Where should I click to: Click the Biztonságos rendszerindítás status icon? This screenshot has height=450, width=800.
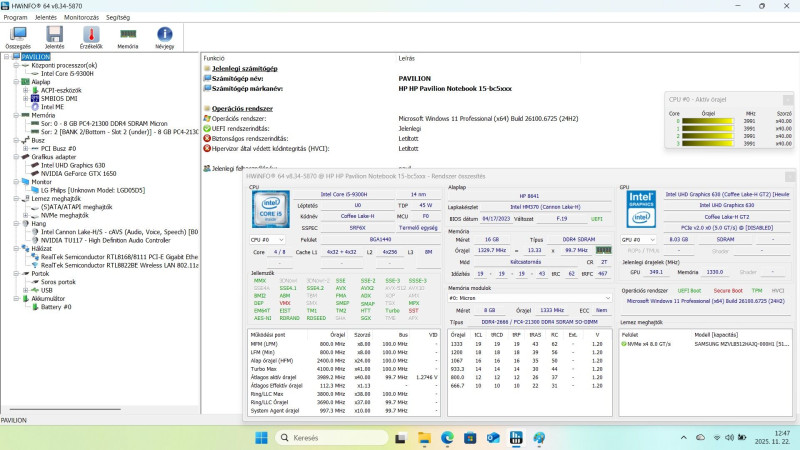[207, 138]
